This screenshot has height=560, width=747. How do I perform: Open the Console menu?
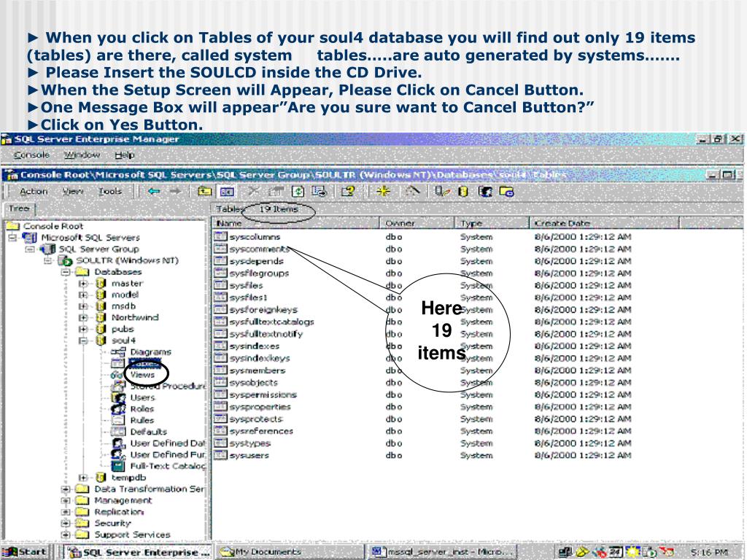click(x=31, y=155)
